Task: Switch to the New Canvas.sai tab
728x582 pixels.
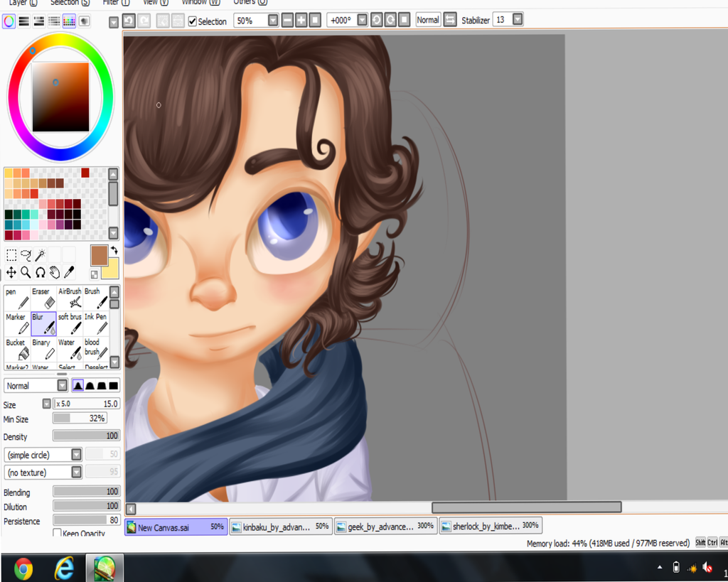Action: click(176, 527)
